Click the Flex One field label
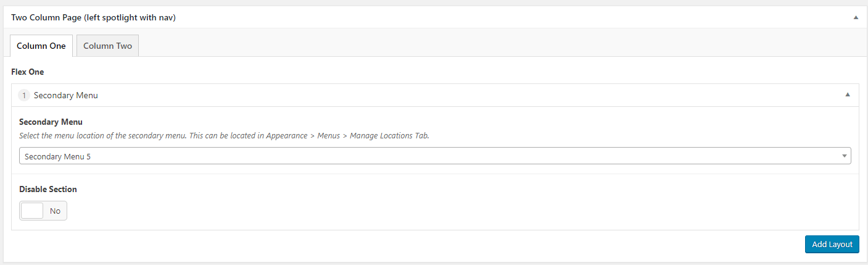Image resolution: width=868 pixels, height=265 pixels. pos(28,72)
